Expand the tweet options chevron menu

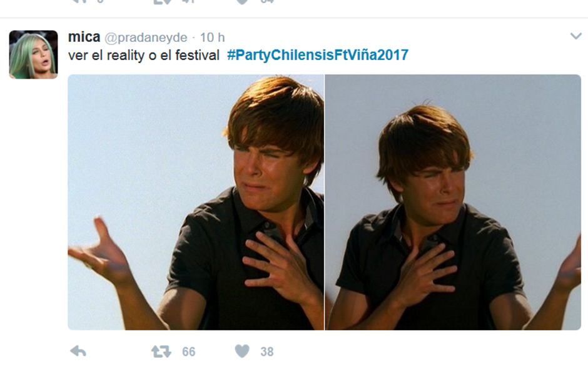coord(575,36)
